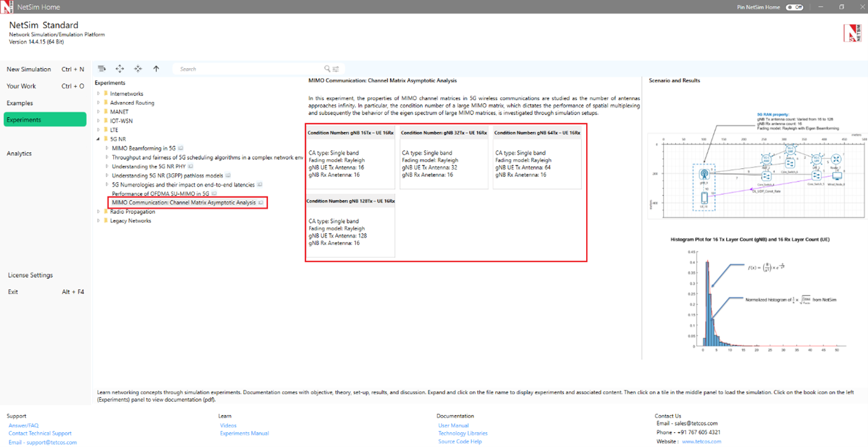Click the collapse all tree icon

138,69
